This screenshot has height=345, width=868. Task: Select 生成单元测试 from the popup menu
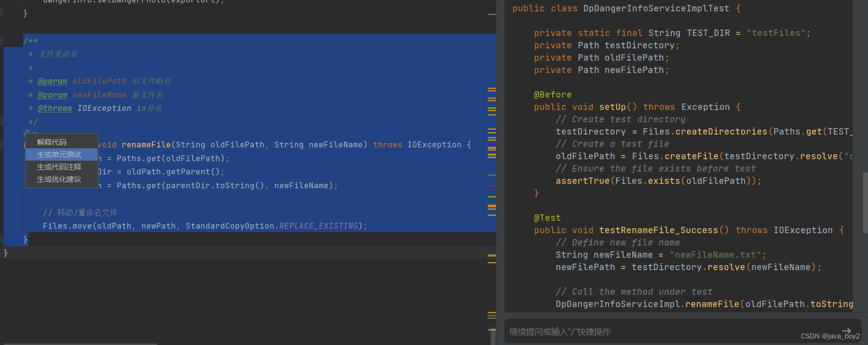click(x=62, y=155)
